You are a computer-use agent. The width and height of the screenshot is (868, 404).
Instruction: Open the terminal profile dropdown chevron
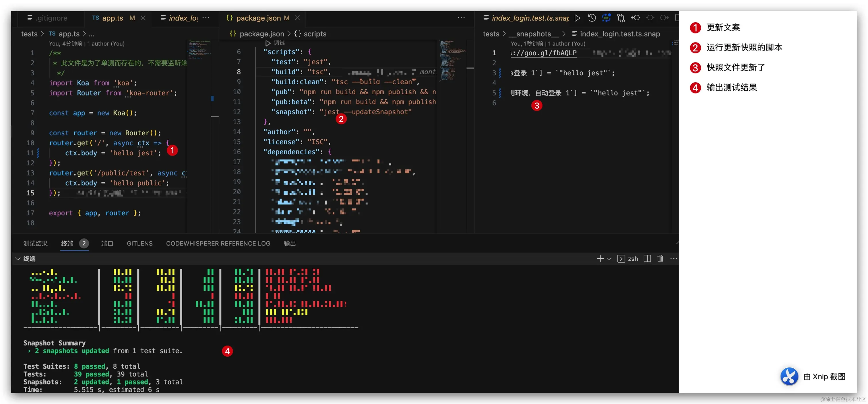609,259
